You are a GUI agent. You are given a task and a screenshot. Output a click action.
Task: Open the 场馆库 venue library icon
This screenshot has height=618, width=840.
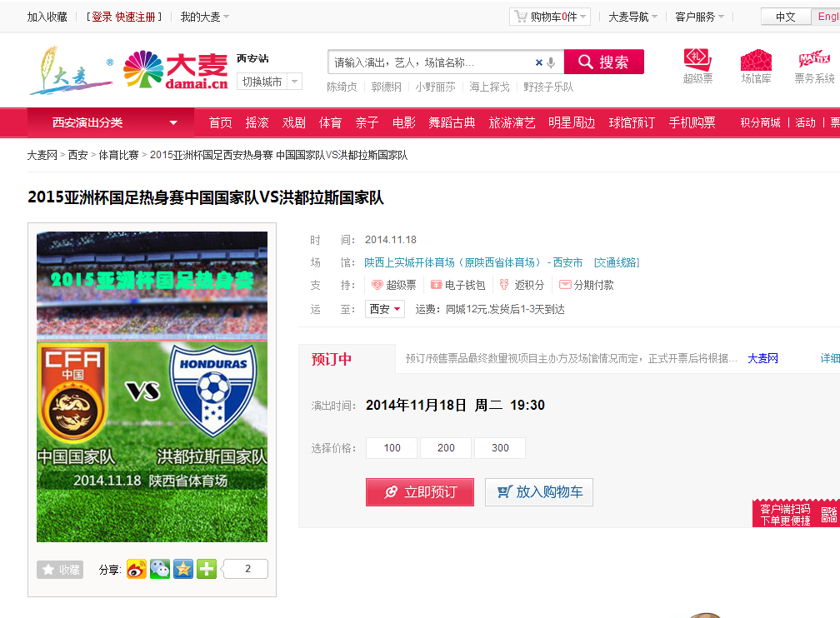(x=756, y=67)
